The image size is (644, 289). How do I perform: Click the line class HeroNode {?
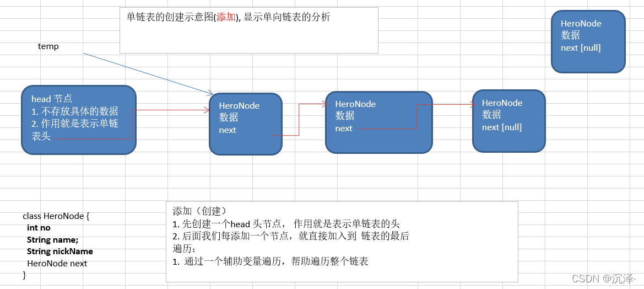coord(56,216)
